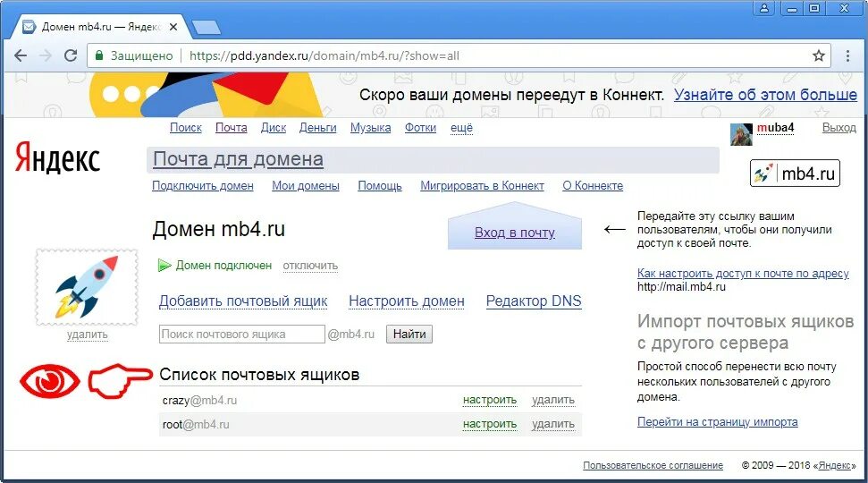Open a new browser tab
The width and height of the screenshot is (868, 483).
point(206,27)
